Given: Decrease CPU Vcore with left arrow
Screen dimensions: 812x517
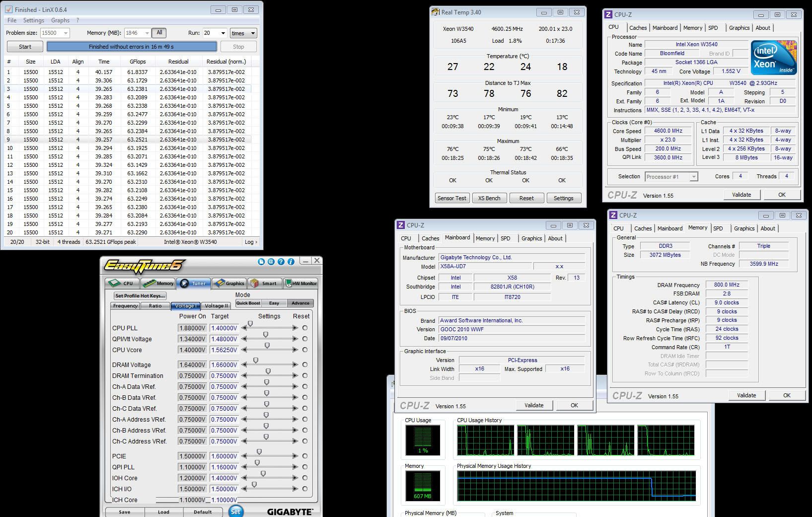Looking at the screenshot, I should coord(244,350).
